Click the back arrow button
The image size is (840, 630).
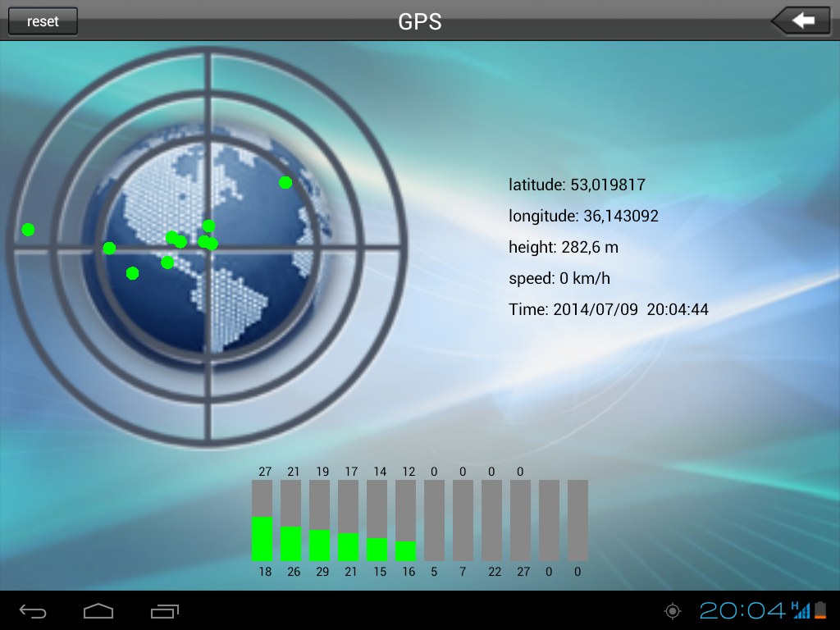(x=802, y=21)
